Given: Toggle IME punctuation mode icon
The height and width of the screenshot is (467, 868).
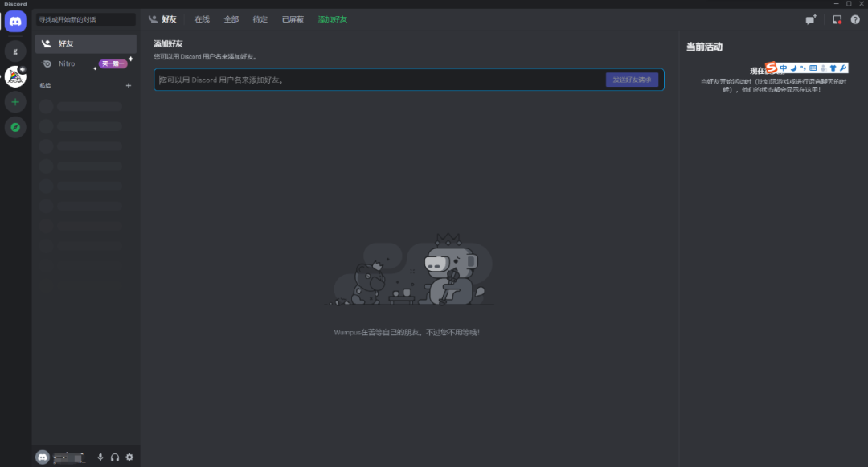Looking at the screenshot, I should (x=803, y=68).
